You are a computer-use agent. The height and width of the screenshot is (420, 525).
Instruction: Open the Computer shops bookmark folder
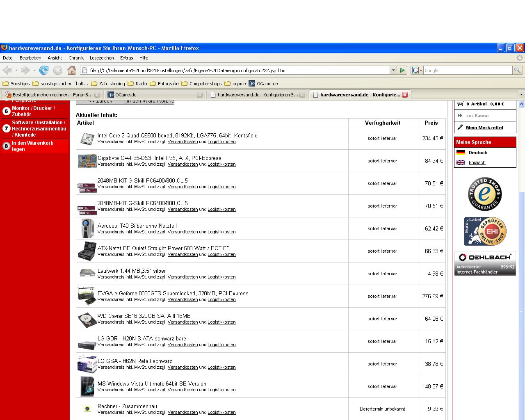[x=201, y=84]
